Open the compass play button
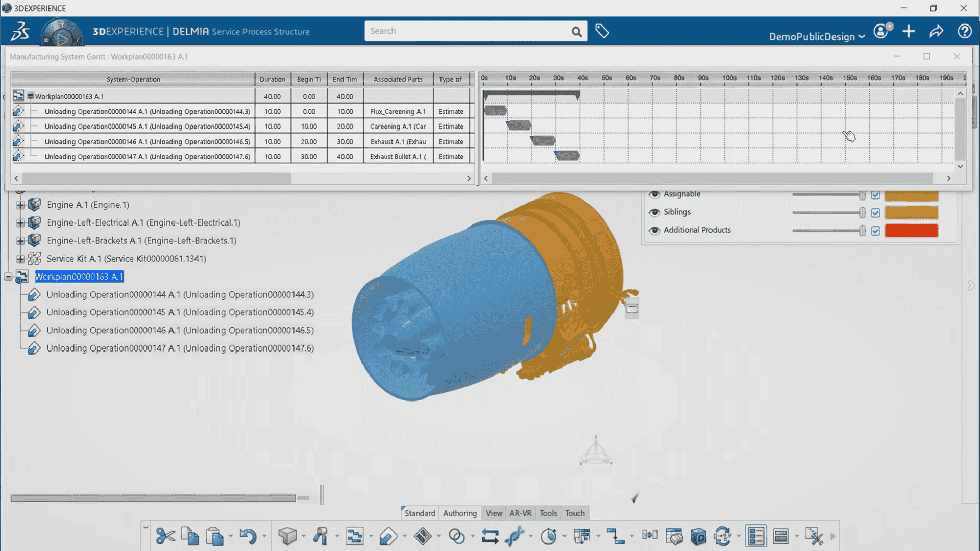 click(x=62, y=39)
